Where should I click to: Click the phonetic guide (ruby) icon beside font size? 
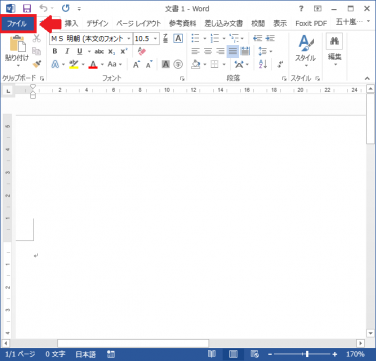coord(166,39)
